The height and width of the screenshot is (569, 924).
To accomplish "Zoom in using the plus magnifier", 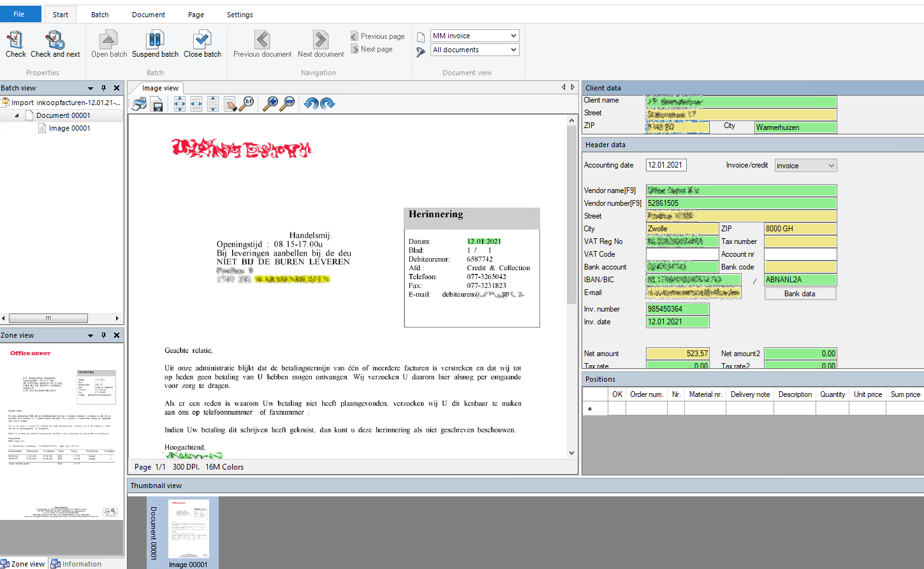I will pyautogui.click(x=270, y=104).
